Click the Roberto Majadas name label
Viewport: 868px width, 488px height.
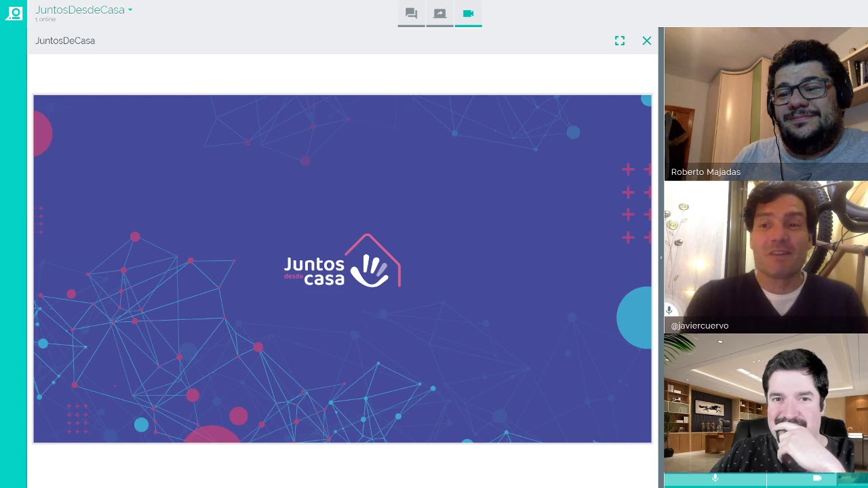click(706, 172)
